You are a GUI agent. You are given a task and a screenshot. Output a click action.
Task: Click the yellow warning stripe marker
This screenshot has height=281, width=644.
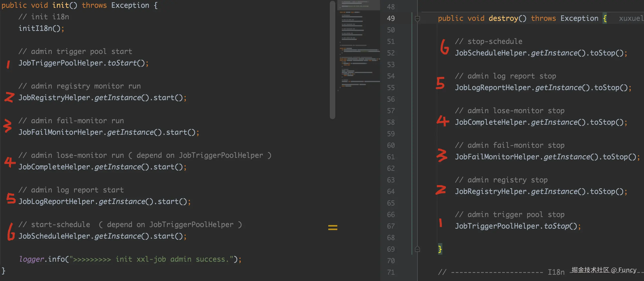point(333,227)
